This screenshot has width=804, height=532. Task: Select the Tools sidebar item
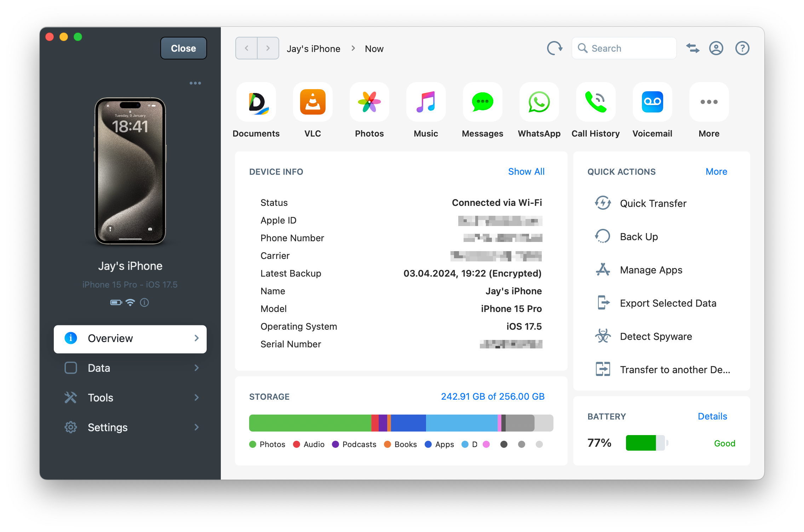130,398
